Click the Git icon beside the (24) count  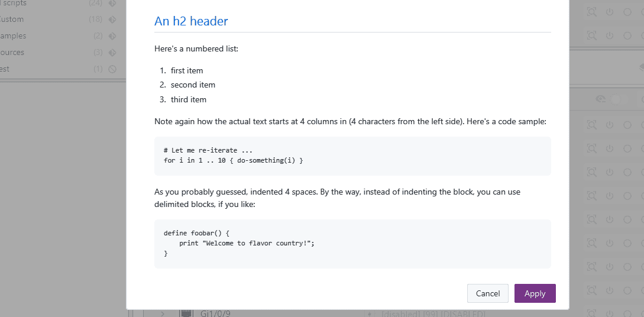(x=112, y=3)
